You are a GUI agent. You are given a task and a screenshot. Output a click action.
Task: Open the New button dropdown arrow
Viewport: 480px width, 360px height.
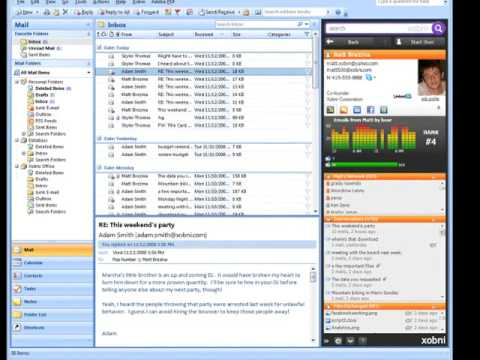[x=37, y=12]
